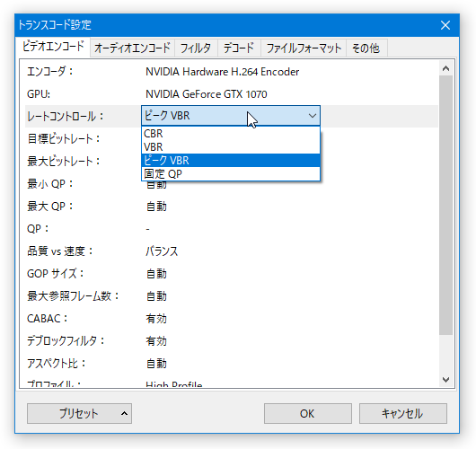Click the 最大 QP value 自動
Screen dimensions: 476x449
coord(156,207)
